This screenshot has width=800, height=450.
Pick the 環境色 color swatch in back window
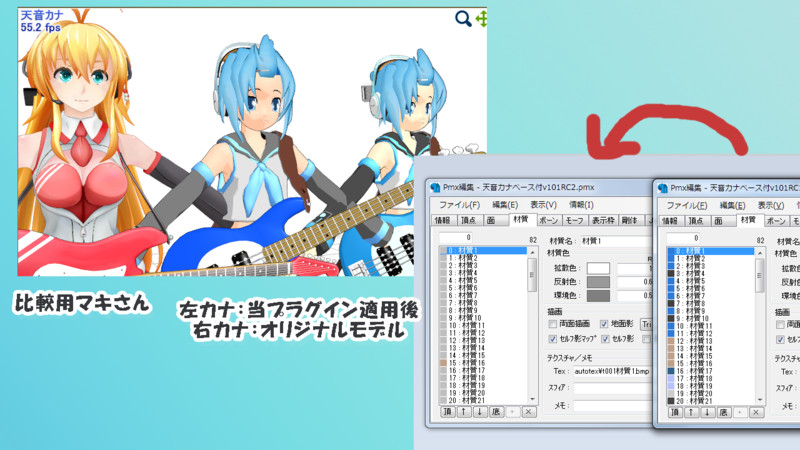598,295
